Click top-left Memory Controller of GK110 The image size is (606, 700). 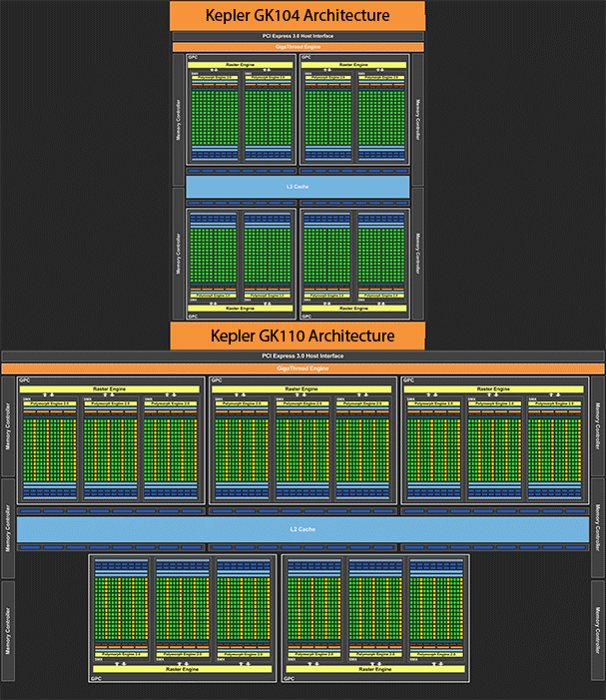tap(8, 426)
